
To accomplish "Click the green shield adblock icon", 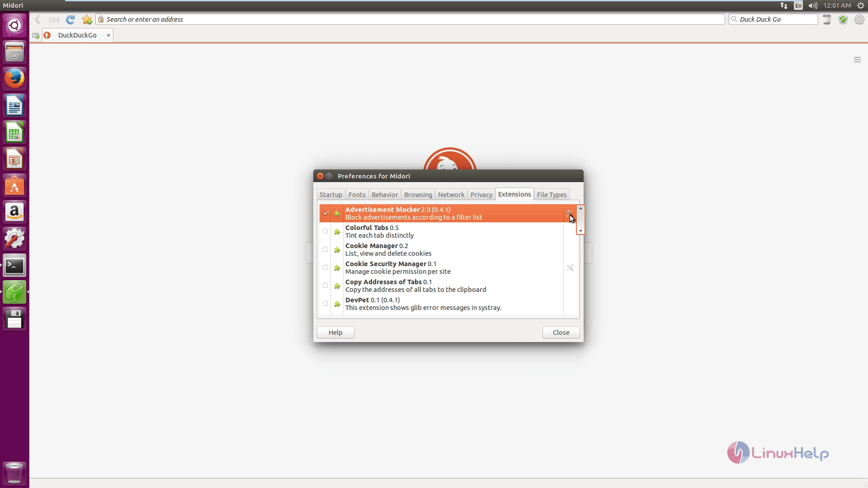I will pyautogui.click(x=843, y=19).
